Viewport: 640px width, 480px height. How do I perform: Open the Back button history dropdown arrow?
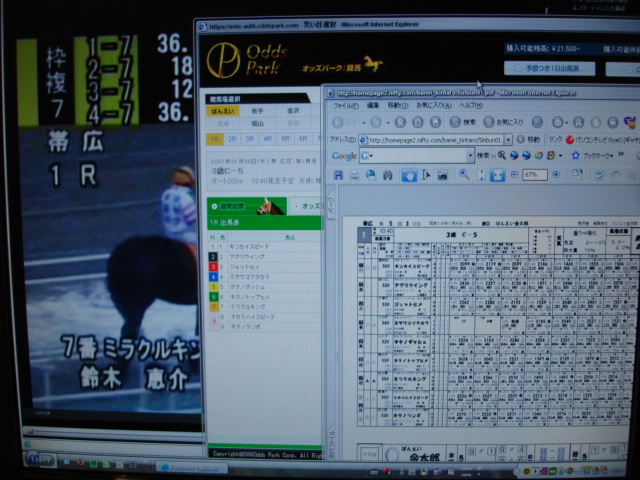click(x=363, y=122)
